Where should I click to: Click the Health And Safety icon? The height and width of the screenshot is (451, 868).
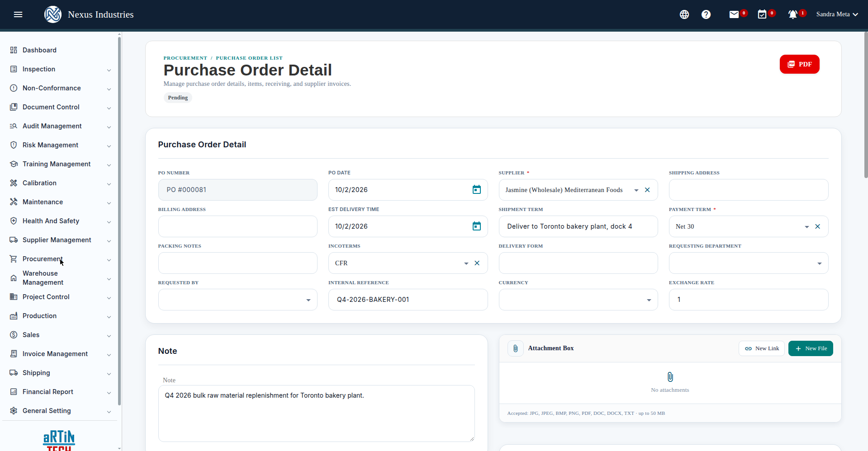coord(14,221)
